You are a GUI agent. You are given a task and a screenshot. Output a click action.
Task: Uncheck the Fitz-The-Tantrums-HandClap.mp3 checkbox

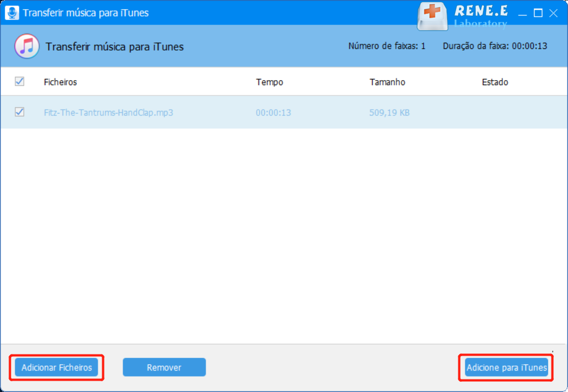[19, 112]
